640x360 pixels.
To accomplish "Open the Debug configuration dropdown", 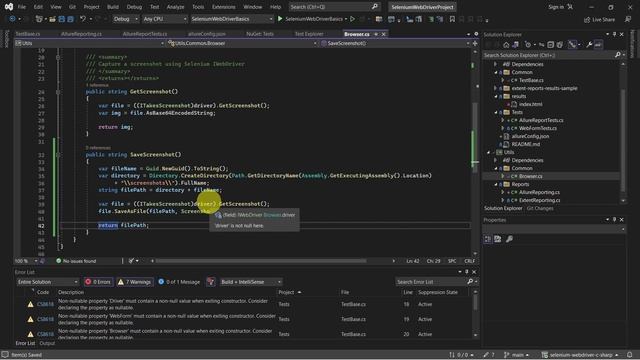I will [125, 19].
